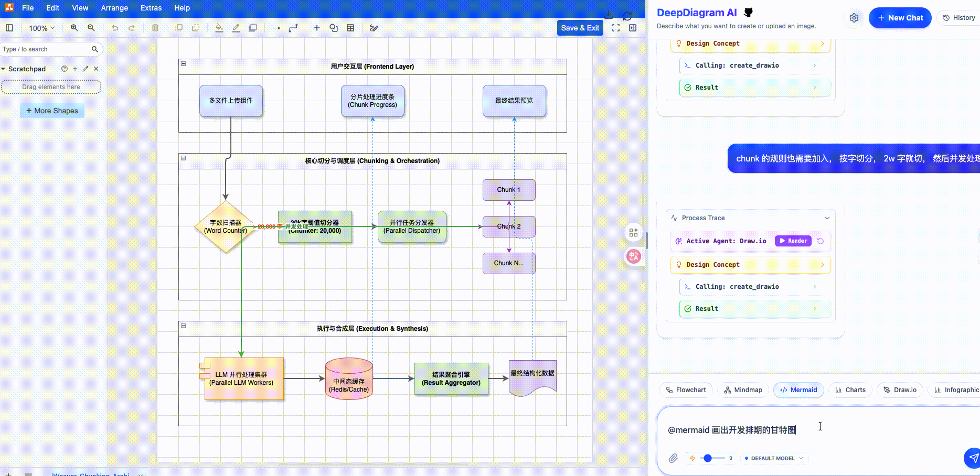980x476 pixels.
Task: Open the 100% zoom level dropdown
Action: (41, 28)
